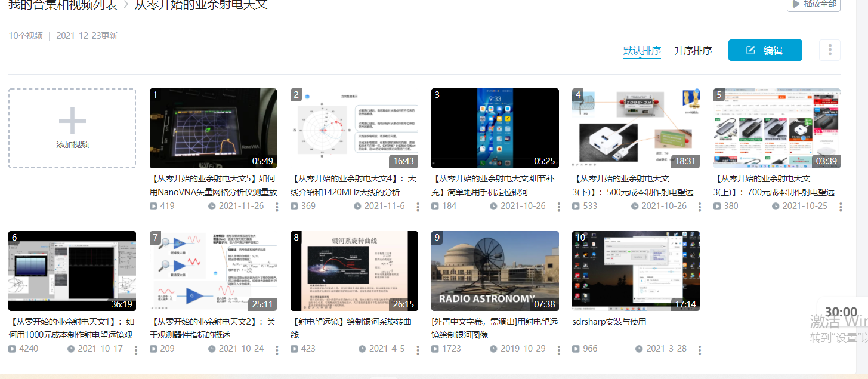Open options menu for NanoVNA video 5
The image size is (868, 379).
click(x=277, y=207)
